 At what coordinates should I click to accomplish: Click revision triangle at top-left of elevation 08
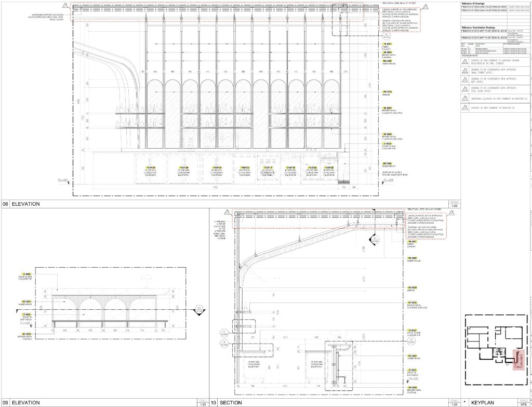pyautogui.click(x=65, y=6)
